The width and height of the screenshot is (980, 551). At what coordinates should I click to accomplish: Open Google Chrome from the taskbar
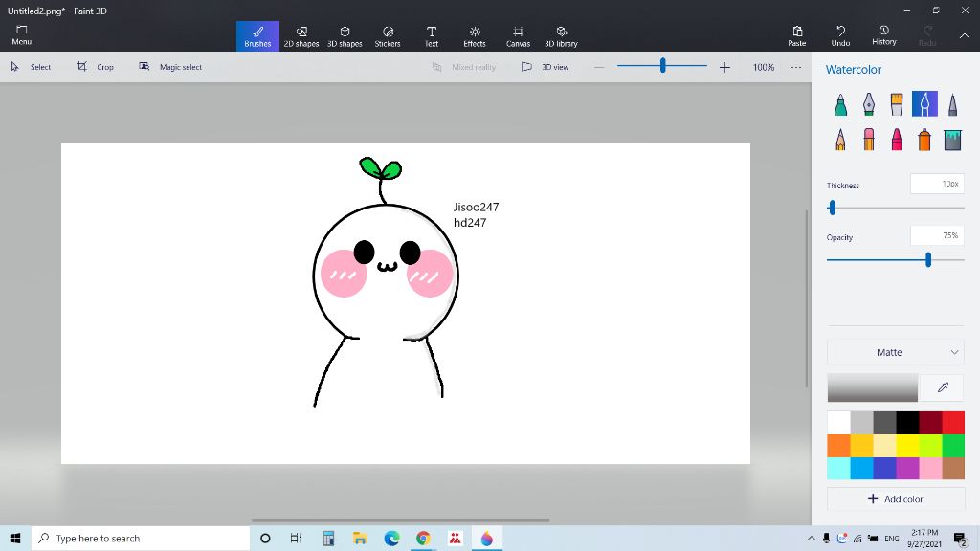coord(423,538)
